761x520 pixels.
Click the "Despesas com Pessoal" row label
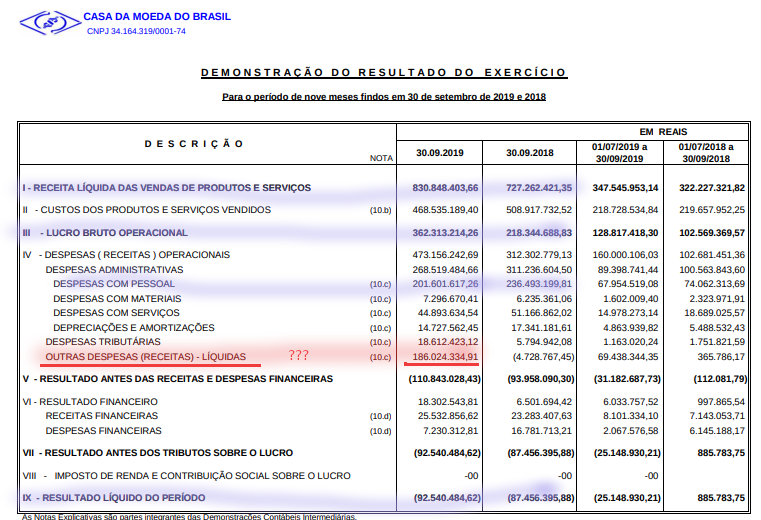[114, 284]
